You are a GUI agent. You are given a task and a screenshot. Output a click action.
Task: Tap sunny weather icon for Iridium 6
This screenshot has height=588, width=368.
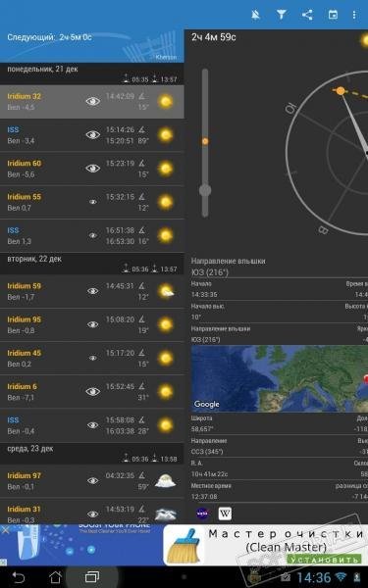point(166,391)
